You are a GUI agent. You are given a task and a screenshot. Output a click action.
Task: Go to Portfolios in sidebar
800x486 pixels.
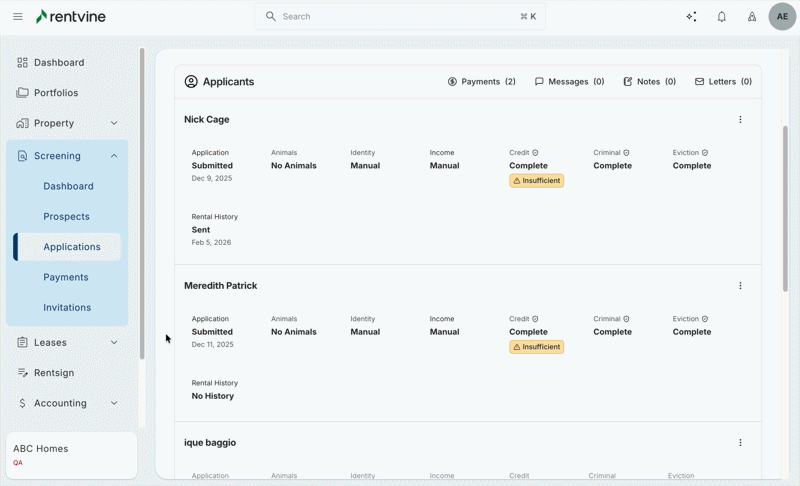pyautogui.click(x=56, y=93)
